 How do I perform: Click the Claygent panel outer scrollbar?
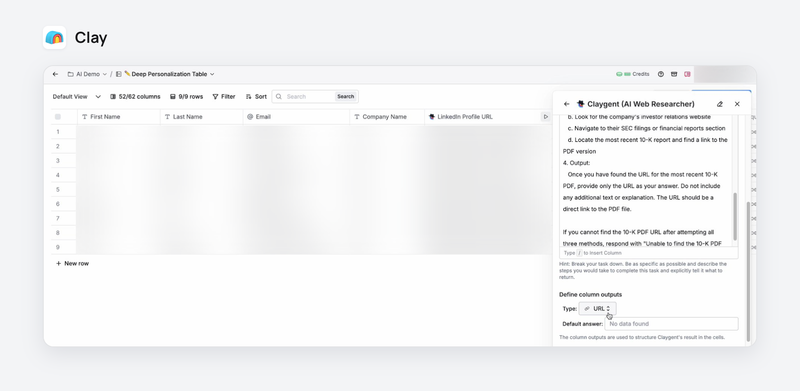pos(748,271)
